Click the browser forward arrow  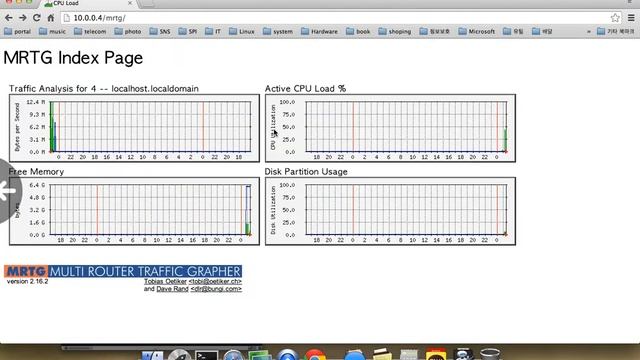pos(23,18)
